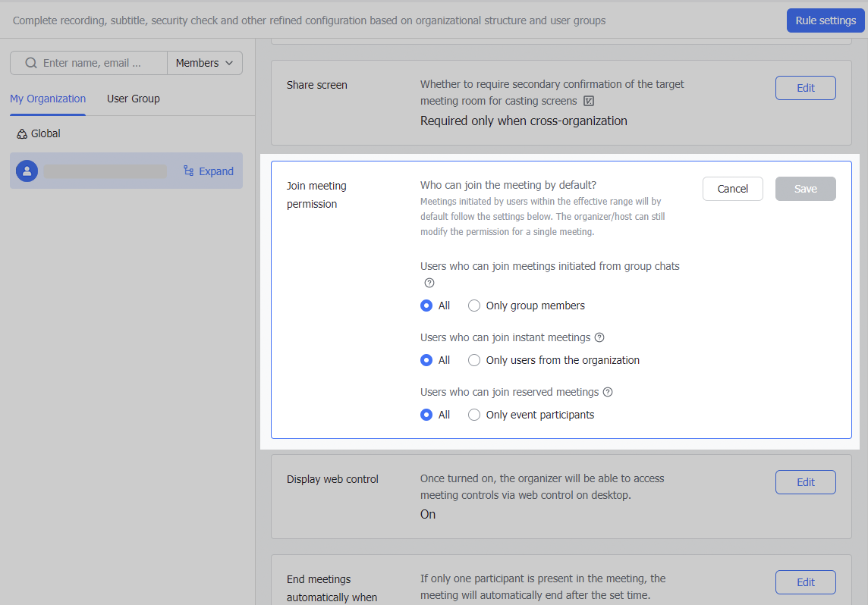Save join meeting permission settings
Image resolution: width=868 pixels, height=605 pixels.
[x=806, y=189]
